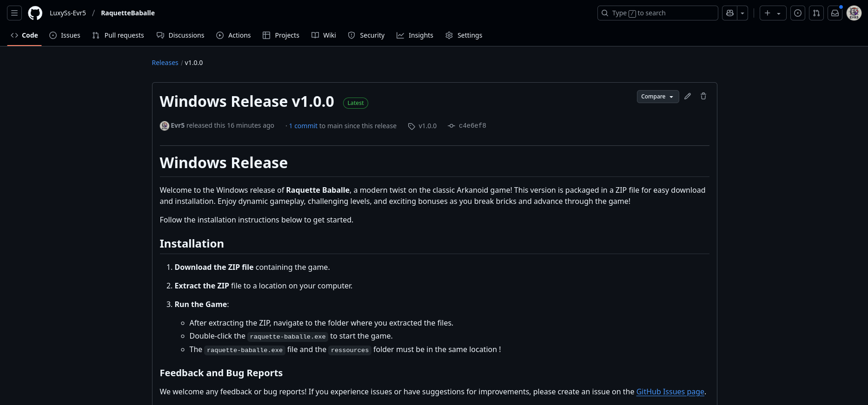Screen dimensions: 868x405
Task: Expand the Compare dropdown
Action: pos(657,97)
